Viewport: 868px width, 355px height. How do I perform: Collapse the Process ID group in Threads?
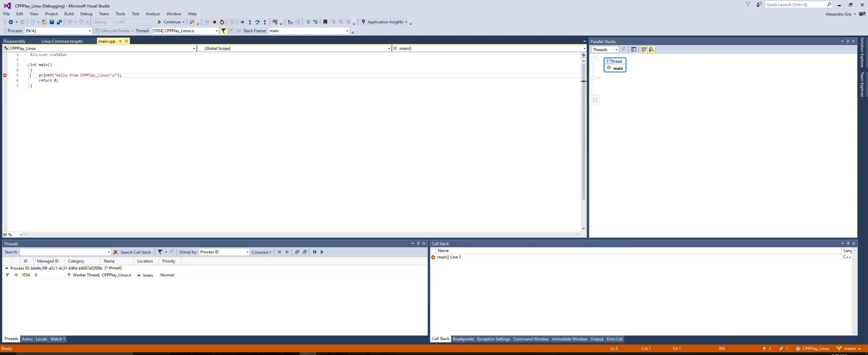[x=6, y=268]
